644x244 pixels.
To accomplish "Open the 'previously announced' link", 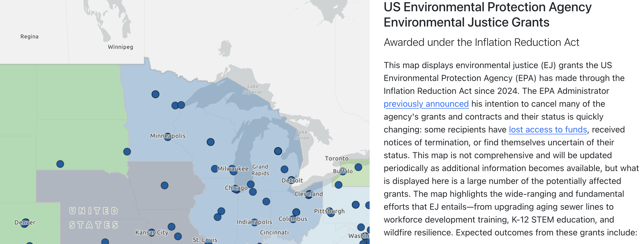I will pos(426,104).
